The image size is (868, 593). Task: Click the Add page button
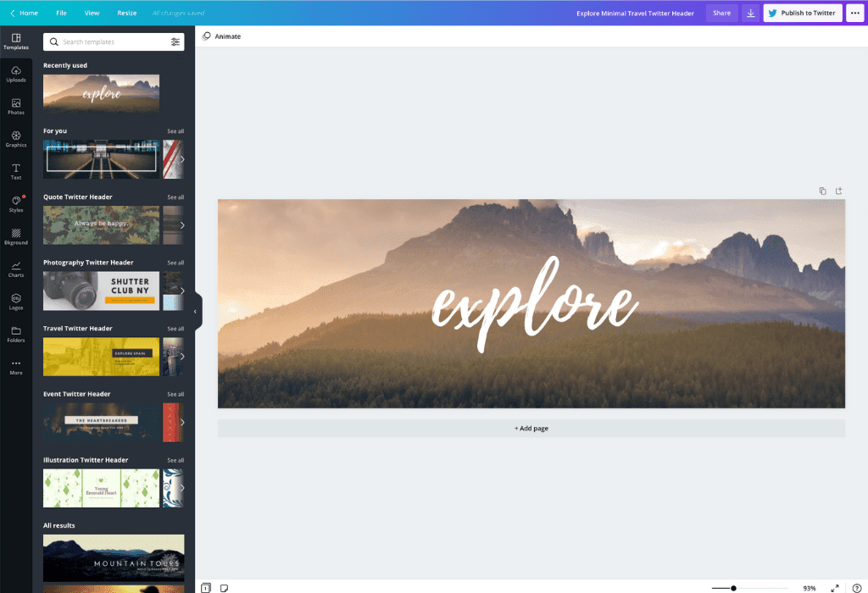pyautogui.click(x=531, y=429)
